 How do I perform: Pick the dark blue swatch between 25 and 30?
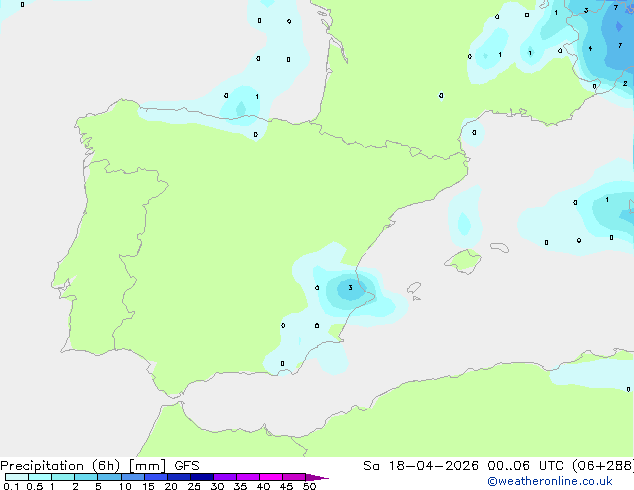(202, 477)
